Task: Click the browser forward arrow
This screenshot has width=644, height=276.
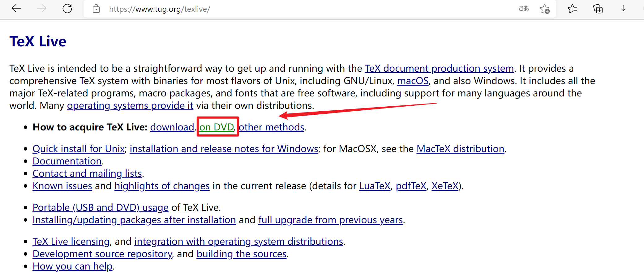Action: tap(41, 9)
